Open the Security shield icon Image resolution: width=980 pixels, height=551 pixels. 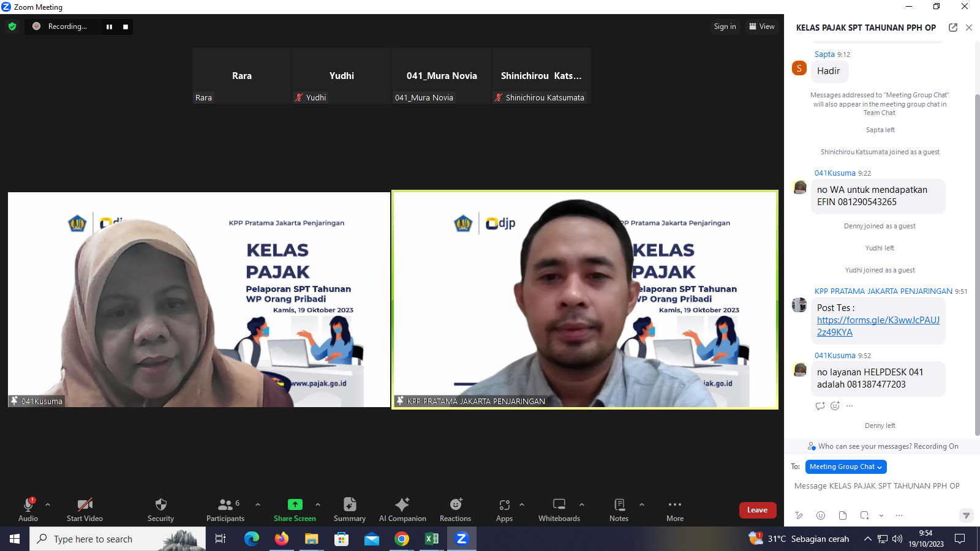coord(160,504)
